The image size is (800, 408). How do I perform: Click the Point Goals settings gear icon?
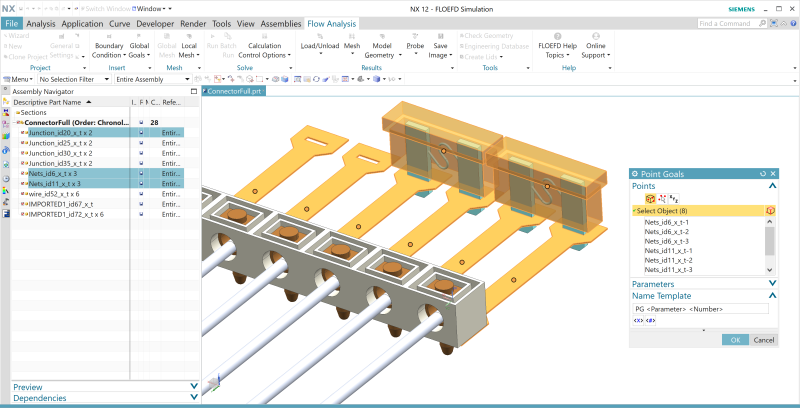click(635, 174)
